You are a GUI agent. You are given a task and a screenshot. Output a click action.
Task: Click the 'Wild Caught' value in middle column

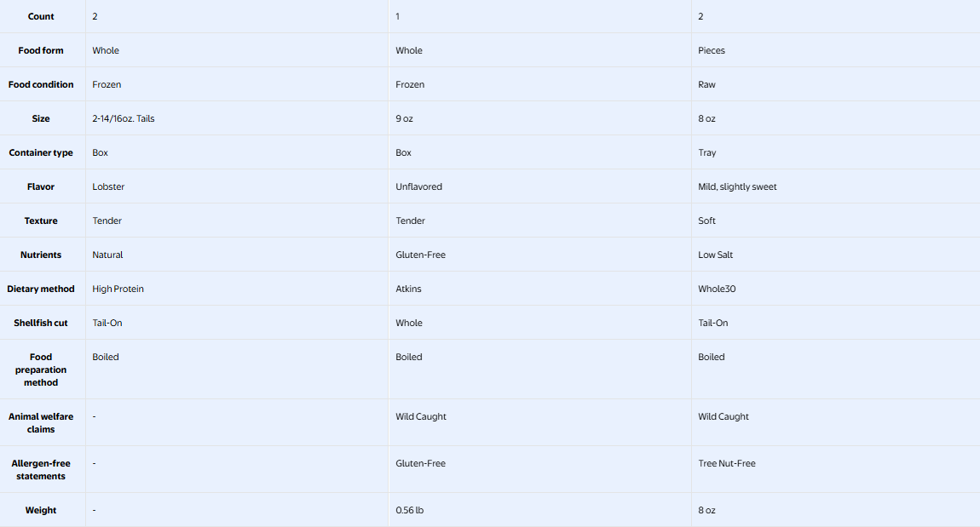pos(421,416)
